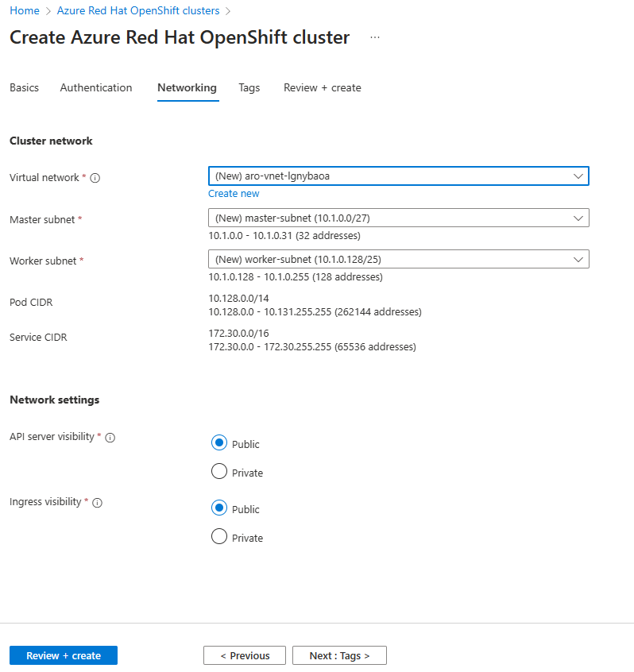Click the Virtual network info icon
This screenshot has height=672, width=634.
[95, 178]
